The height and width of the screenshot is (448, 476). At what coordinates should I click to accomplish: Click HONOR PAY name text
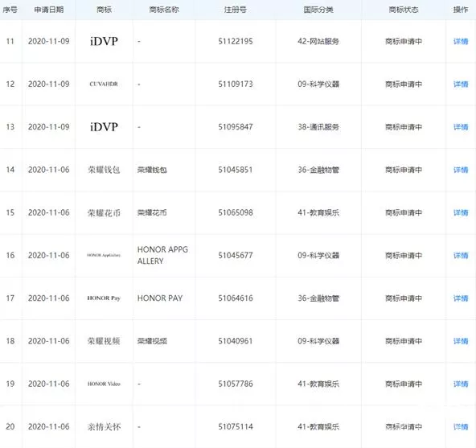click(160, 298)
